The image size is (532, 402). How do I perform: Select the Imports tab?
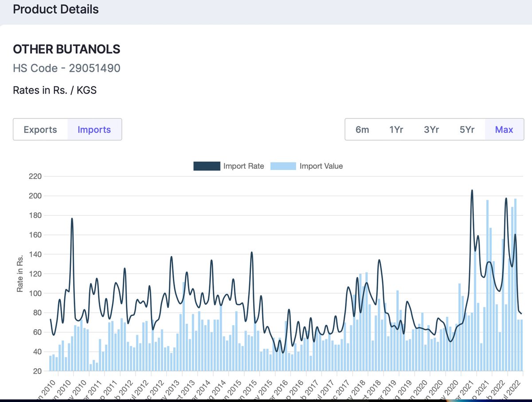[x=94, y=130]
